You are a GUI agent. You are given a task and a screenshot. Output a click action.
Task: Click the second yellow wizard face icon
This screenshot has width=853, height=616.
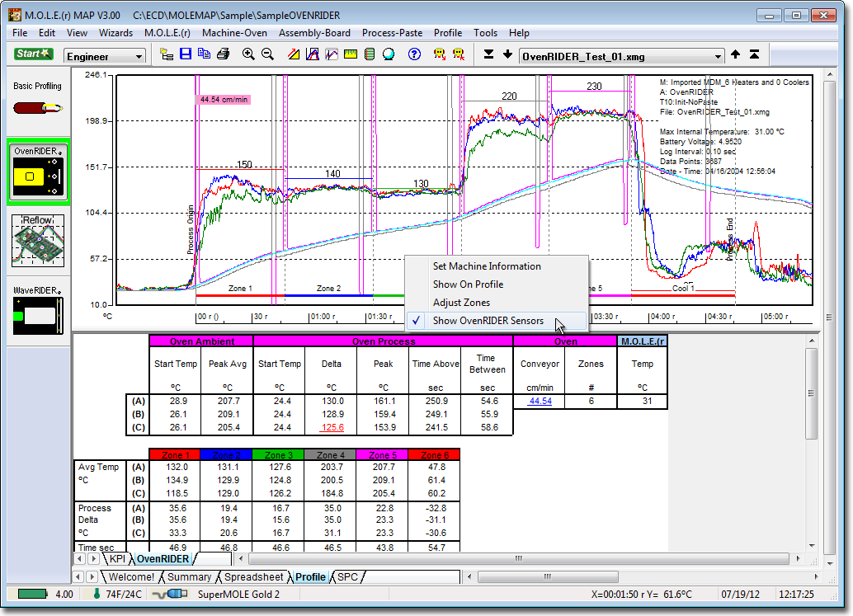tap(459, 54)
